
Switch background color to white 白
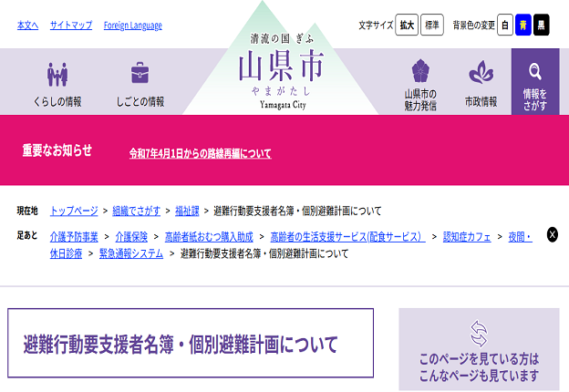(x=504, y=26)
